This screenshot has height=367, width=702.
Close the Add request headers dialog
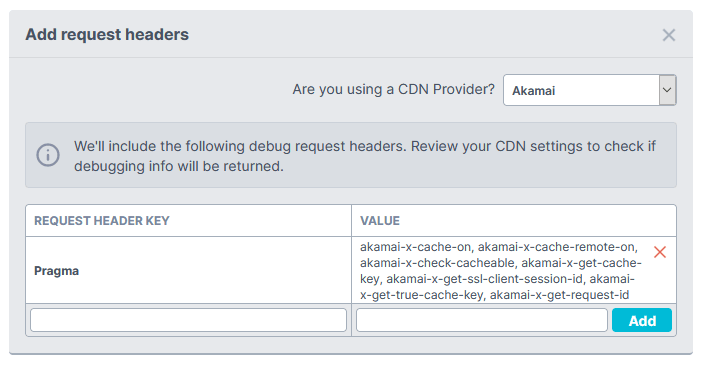click(668, 35)
